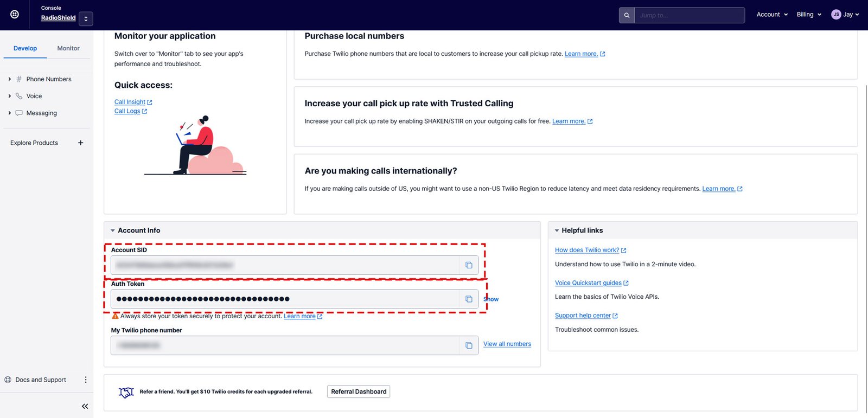868x418 pixels.
Task: Open Voice Quickstart guides link
Action: pyautogui.click(x=588, y=283)
